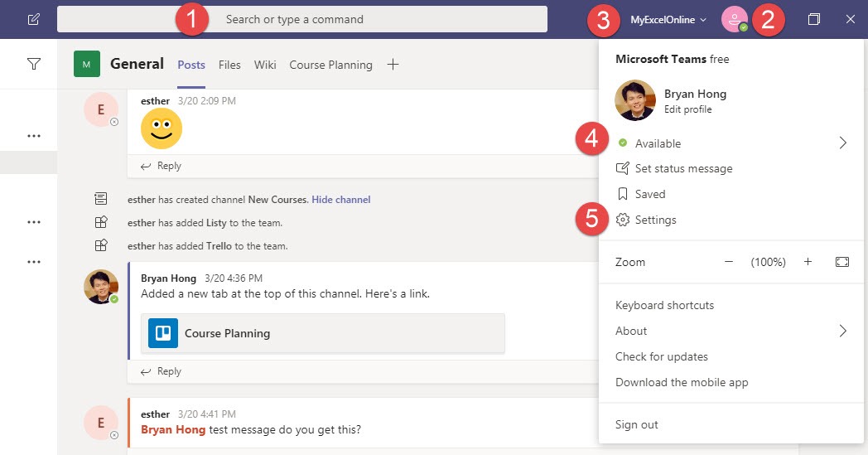The image size is (868, 455).
Task: Click the Available status text
Action: click(x=658, y=143)
